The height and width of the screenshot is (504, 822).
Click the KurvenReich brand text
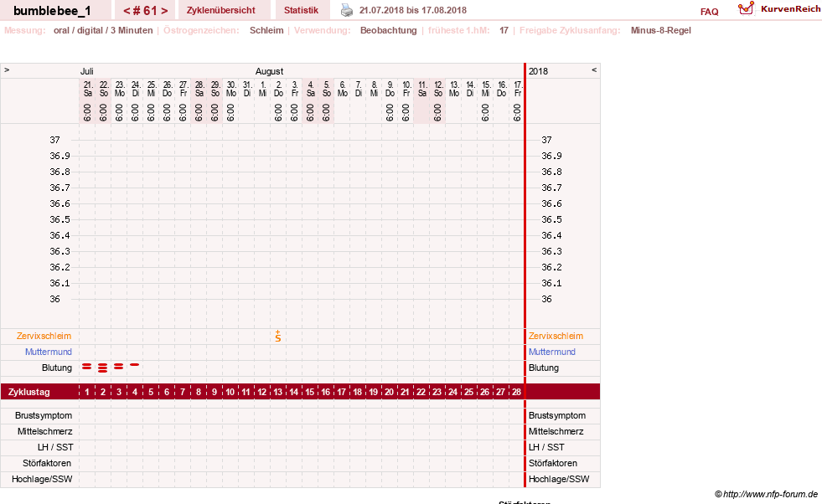tap(790, 9)
